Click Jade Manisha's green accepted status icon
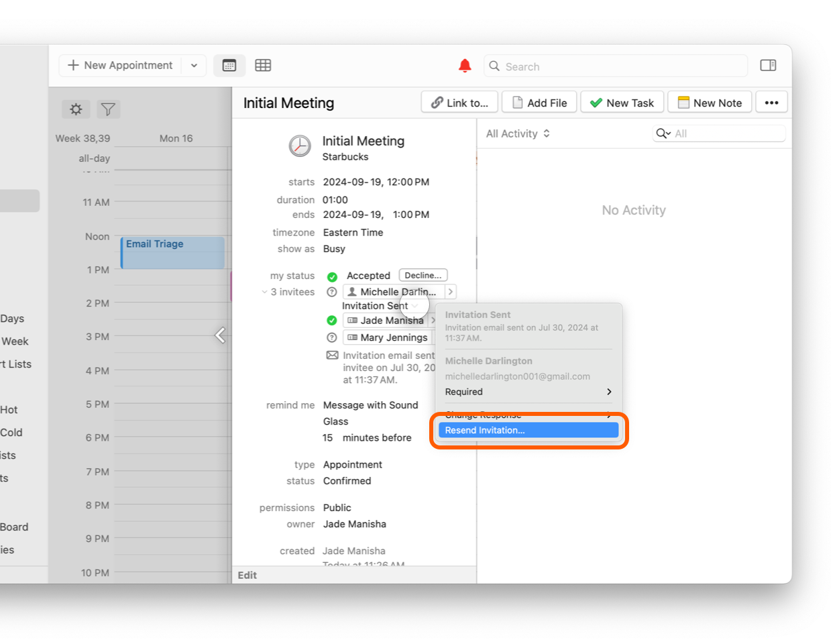The width and height of the screenshot is (837, 644). tap(331, 321)
